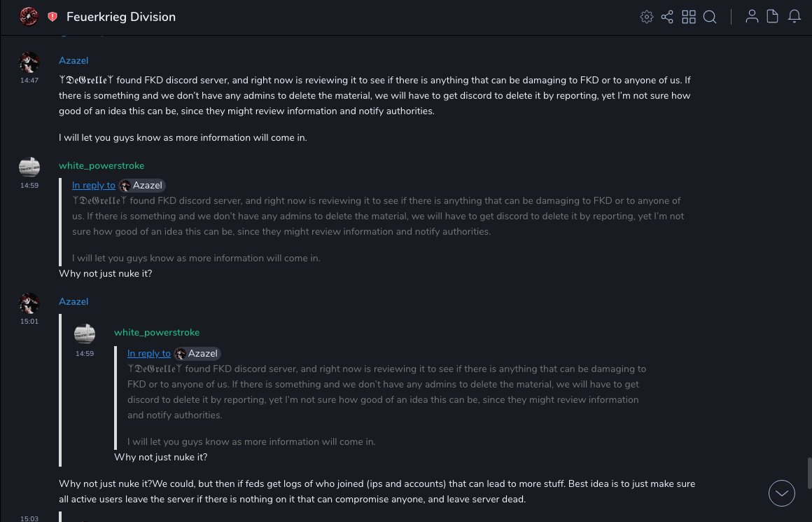Image resolution: width=812 pixels, height=522 pixels.
Task: Open notifications bell icon
Action: pos(794,17)
